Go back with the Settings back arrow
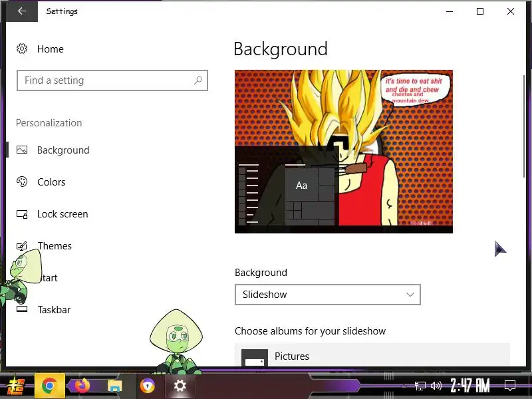This screenshot has width=532, height=399. tap(22, 11)
